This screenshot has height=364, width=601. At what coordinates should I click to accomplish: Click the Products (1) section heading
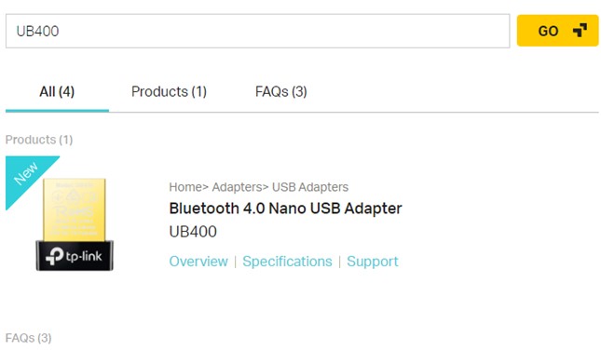coord(39,140)
